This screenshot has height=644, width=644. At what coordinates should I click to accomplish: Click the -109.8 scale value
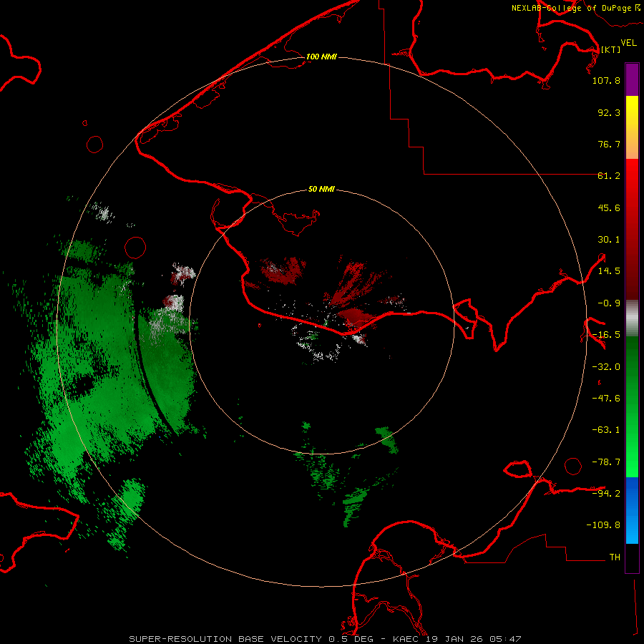pos(603,525)
